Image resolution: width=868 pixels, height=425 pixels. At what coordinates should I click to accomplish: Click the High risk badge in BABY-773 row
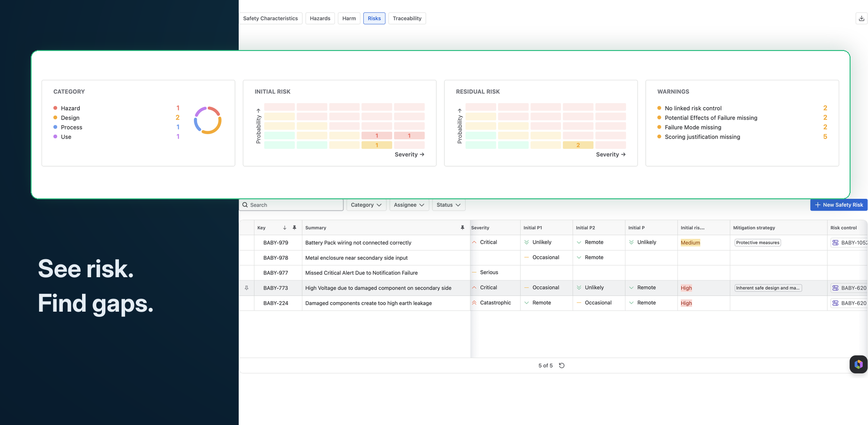click(x=686, y=288)
